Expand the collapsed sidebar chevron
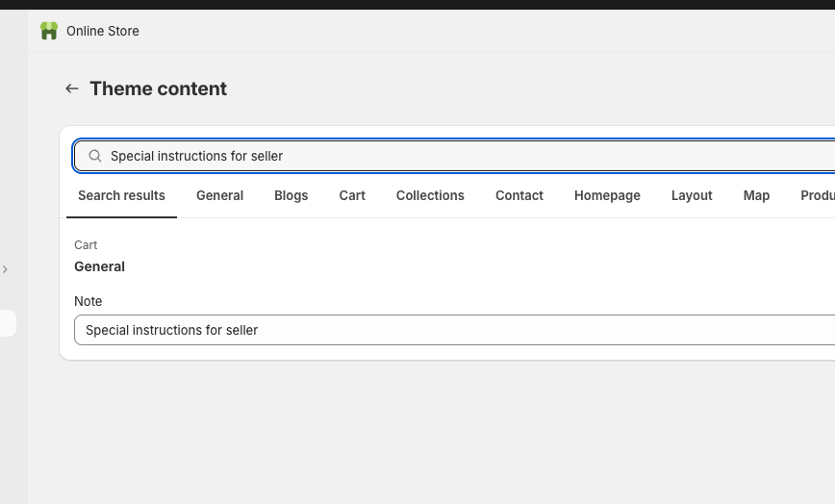The height and width of the screenshot is (504, 835). [5, 269]
